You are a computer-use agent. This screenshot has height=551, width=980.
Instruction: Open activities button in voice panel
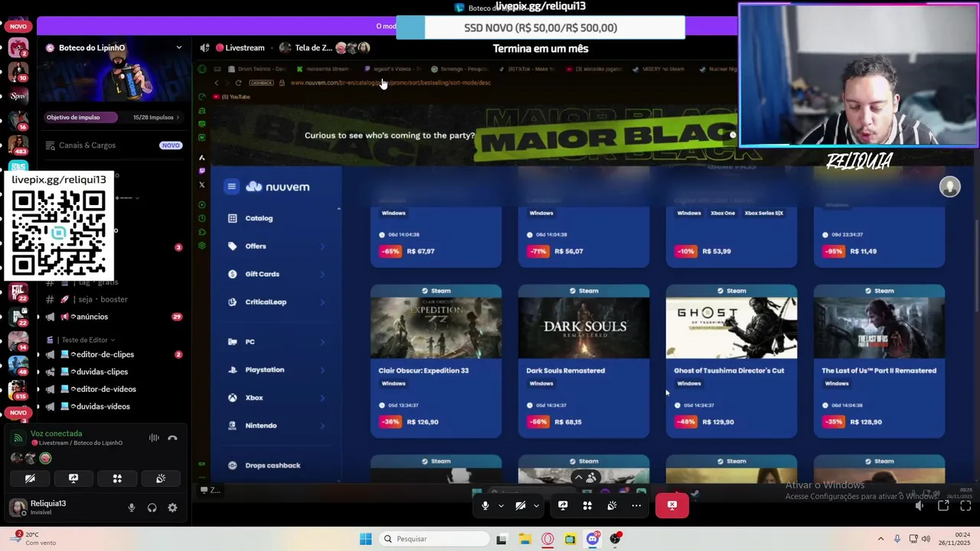tap(117, 478)
